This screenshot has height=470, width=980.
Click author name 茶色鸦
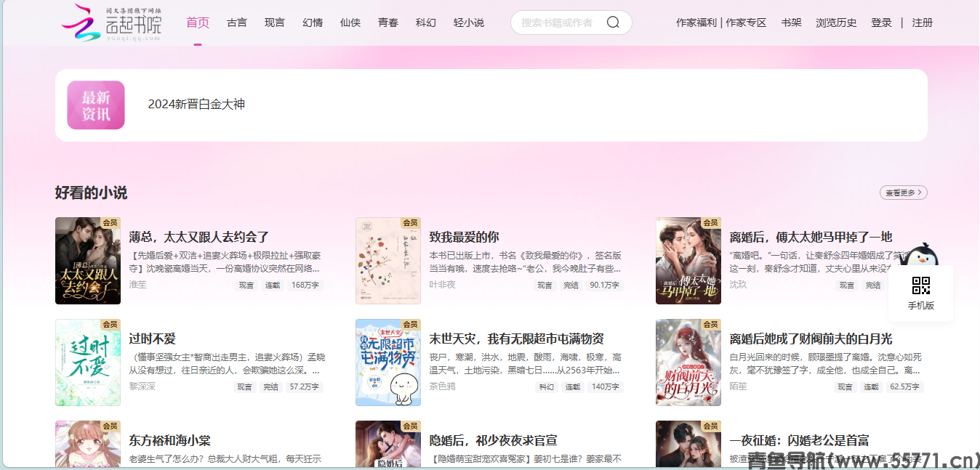click(443, 386)
